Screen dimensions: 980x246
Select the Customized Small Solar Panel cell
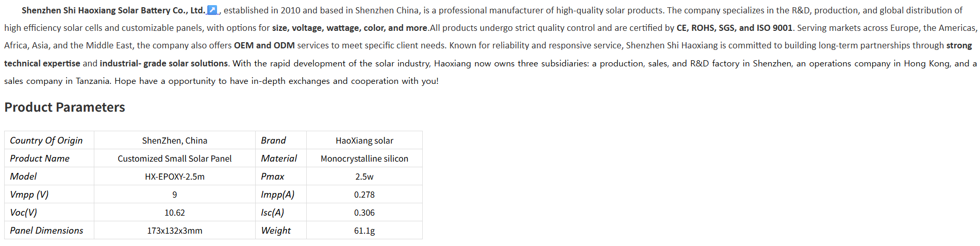(x=174, y=159)
